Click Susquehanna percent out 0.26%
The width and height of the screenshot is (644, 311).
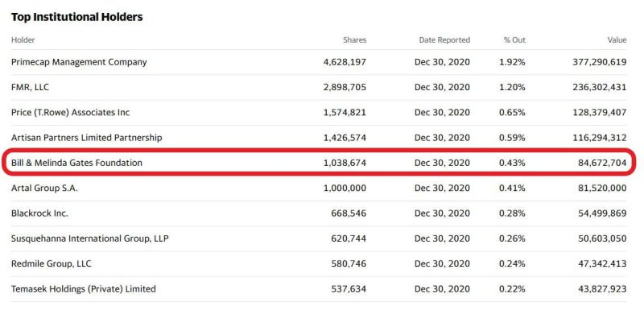click(x=512, y=238)
